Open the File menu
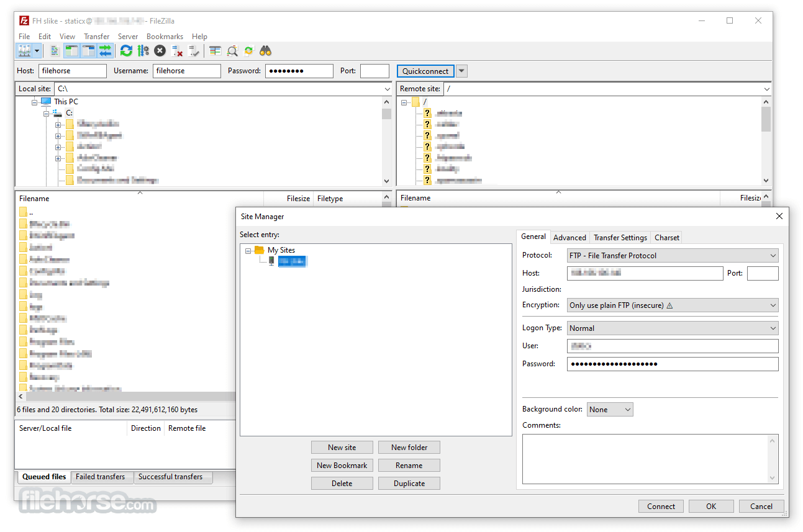This screenshot has height=532, width=803. (24, 37)
